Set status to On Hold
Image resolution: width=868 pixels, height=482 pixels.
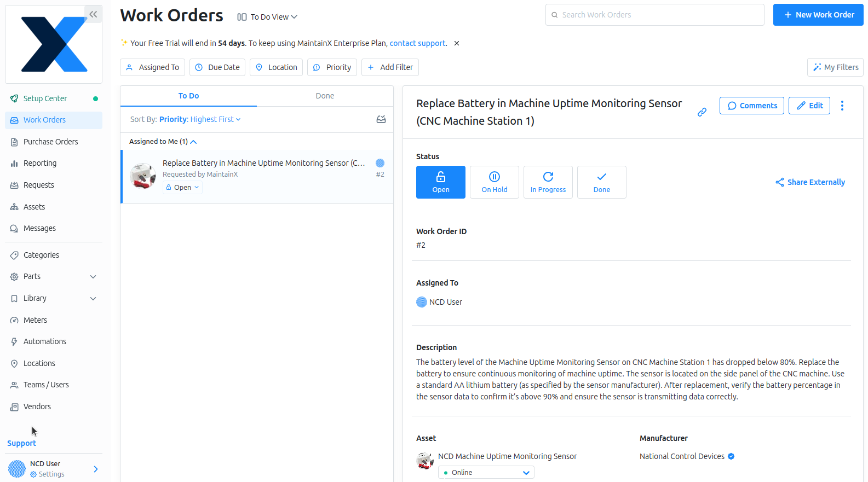495,182
